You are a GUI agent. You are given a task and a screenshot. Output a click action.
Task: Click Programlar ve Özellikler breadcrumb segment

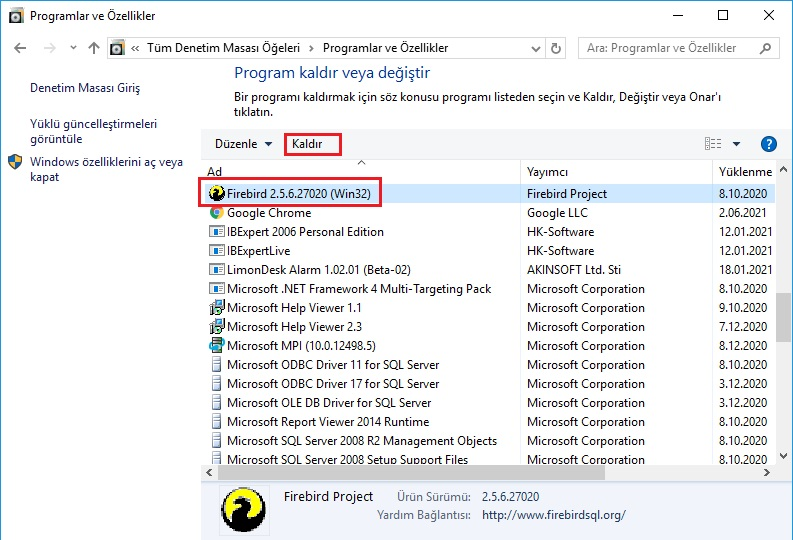(x=385, y=48)
